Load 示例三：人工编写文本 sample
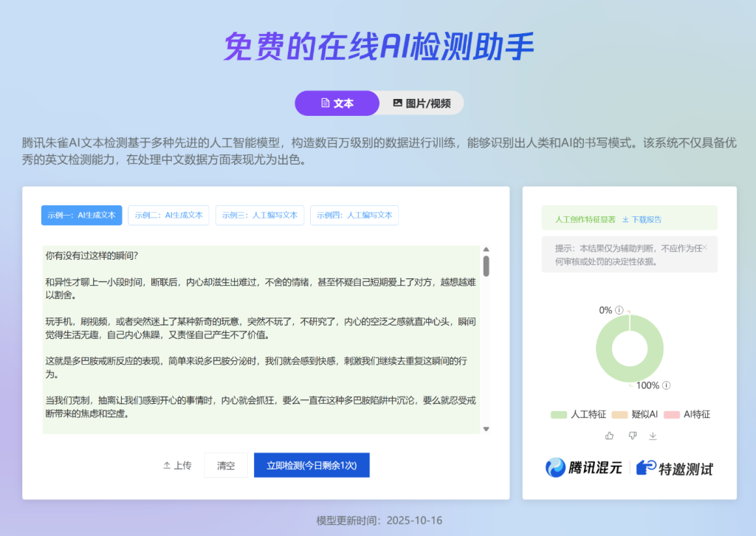The image size is (756, 536). [x=260, y=215]
